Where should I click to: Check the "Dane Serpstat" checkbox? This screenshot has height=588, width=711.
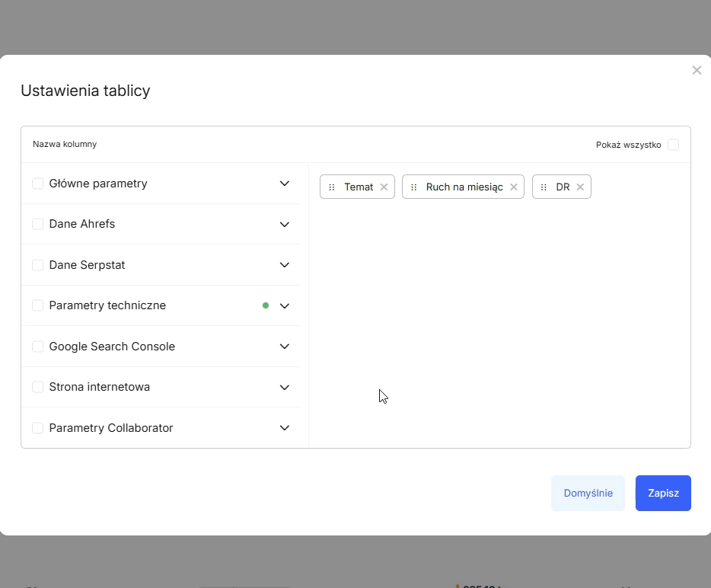pyautogui.click(x=37, y=264)
